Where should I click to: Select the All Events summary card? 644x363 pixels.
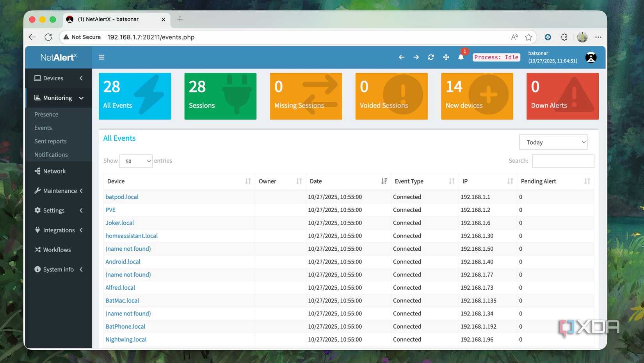(135, 96)
